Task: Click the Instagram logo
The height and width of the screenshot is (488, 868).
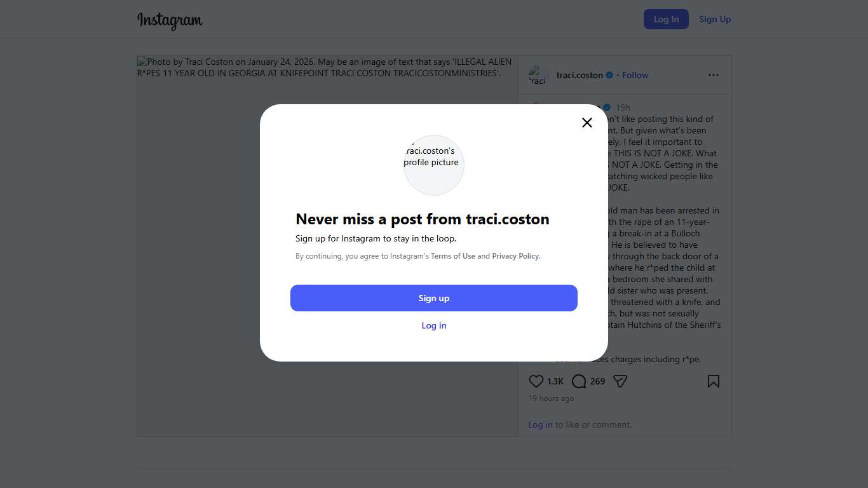Action: [170, 20]
